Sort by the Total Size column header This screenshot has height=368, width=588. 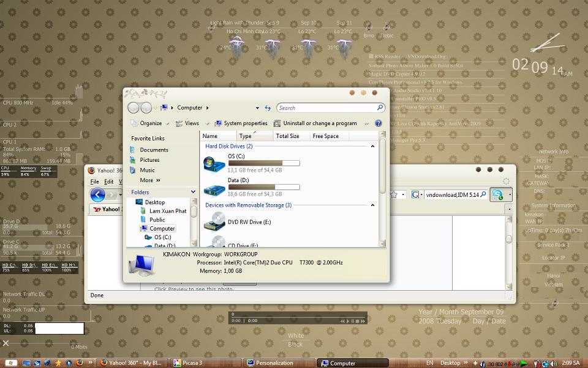tap(292, 136)
